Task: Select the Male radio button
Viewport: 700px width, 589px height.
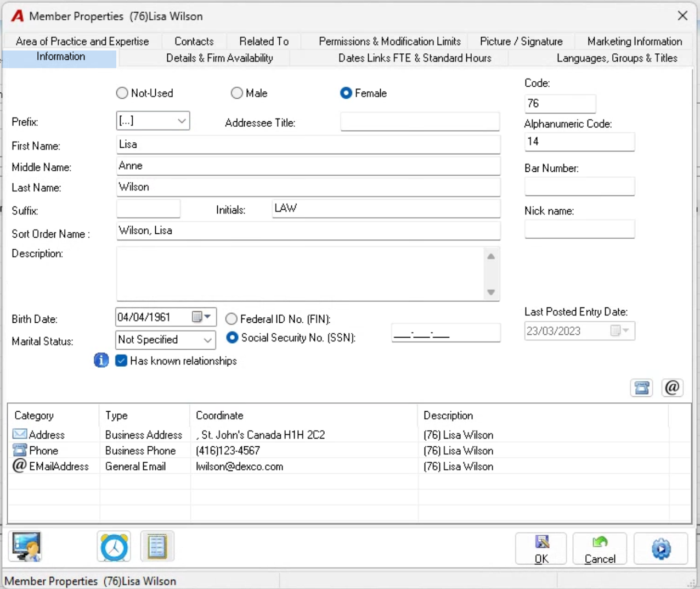Action: click(x=236, y=93)
